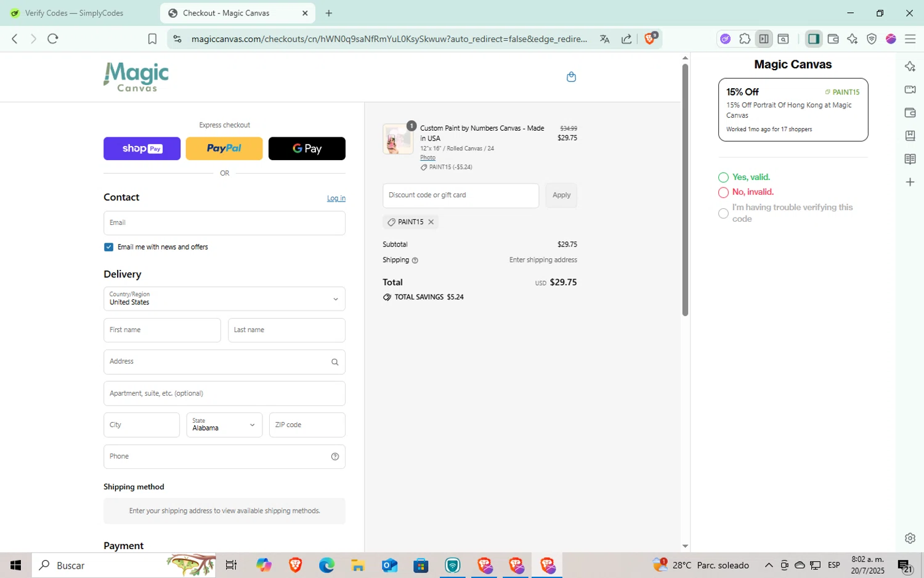The image size is (924, 578).
Task: Open File Explorer from taskbar
Action: click(x=358, y=565)
